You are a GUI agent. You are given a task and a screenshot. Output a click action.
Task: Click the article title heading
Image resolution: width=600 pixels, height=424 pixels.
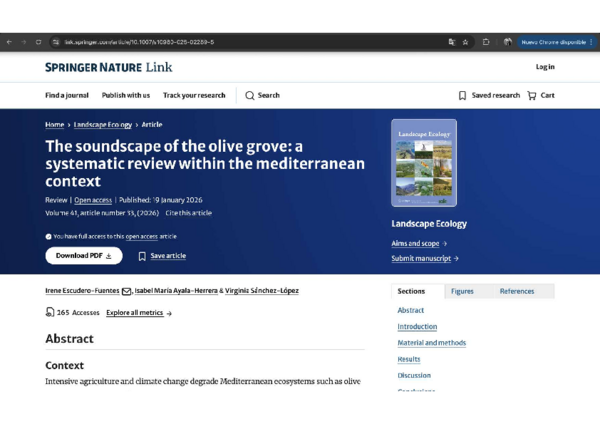click(205, 164)
